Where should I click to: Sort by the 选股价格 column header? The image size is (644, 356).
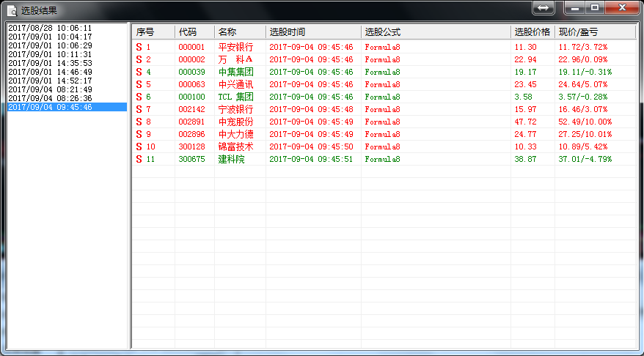(x=533, y=32)
